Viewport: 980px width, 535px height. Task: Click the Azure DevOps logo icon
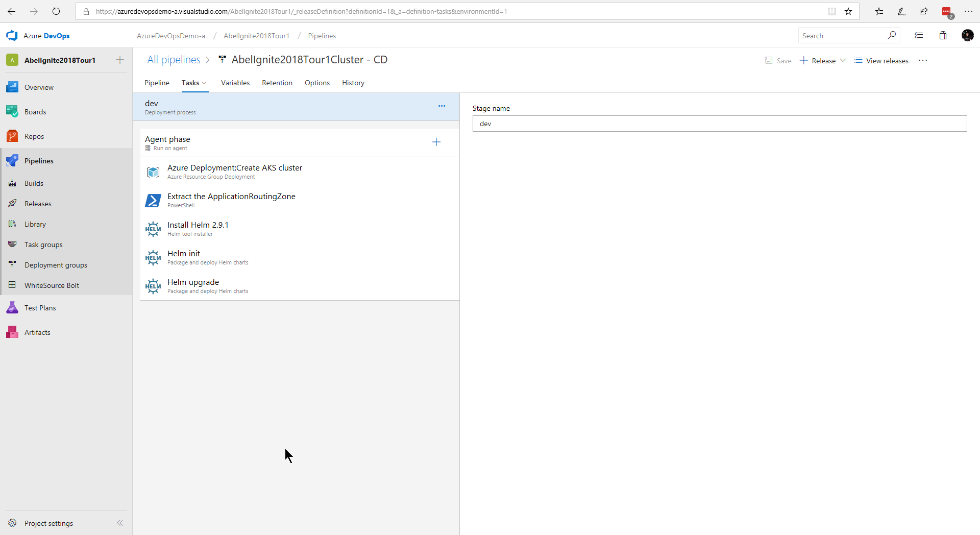point(12,36)
